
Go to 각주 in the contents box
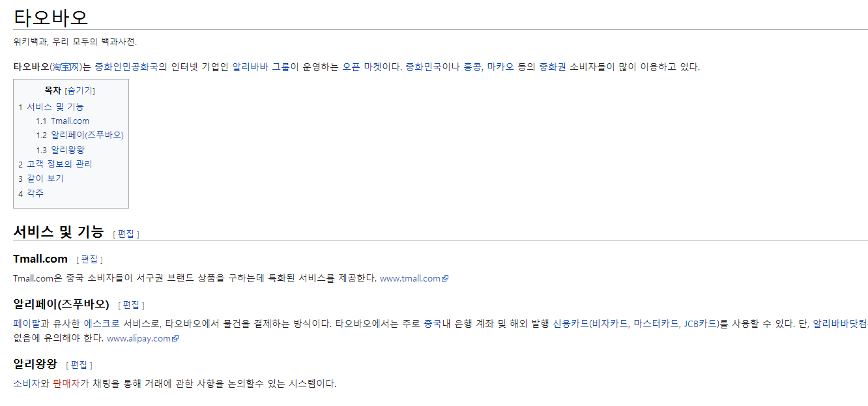click(x=35, y=194)
